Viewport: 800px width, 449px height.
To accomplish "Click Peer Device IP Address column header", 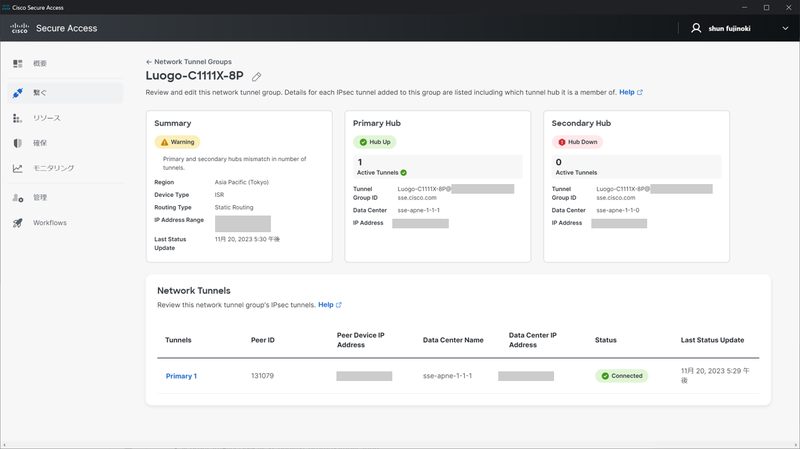I will click(361, 340).
